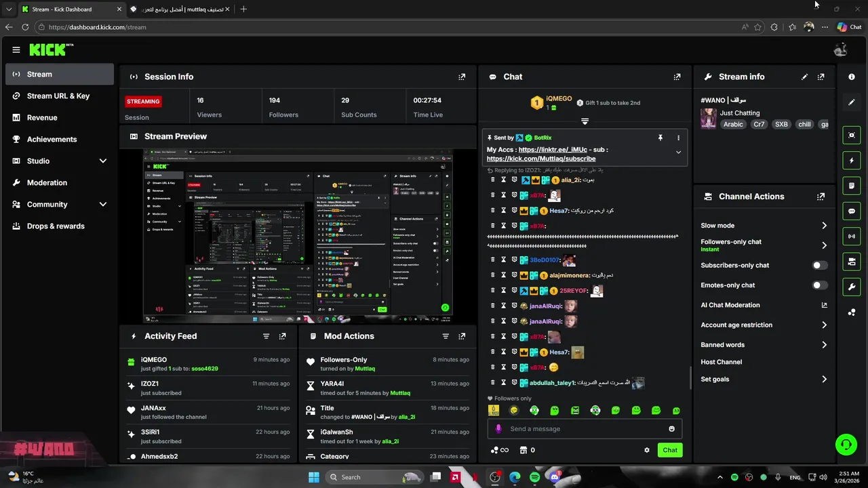The height and width of the screenshot is (488, 868).
Task: Open Activity Feed filter menu
Action: (x=267, y=336)
